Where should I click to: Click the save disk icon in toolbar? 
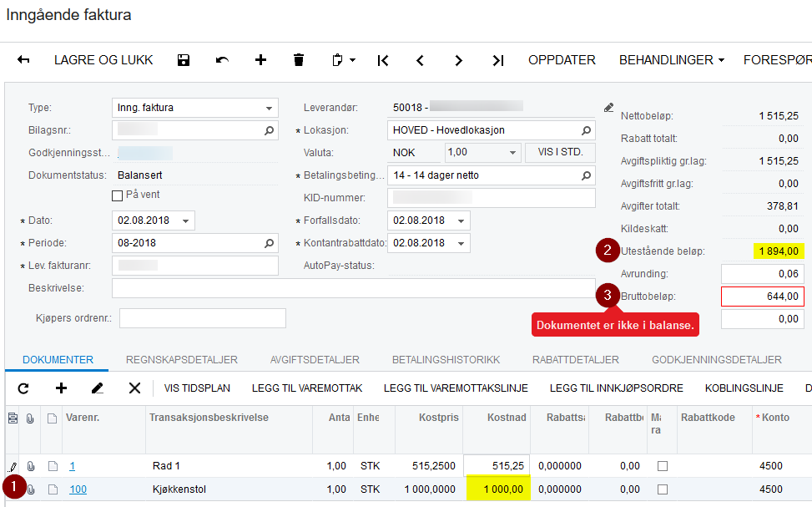click(x=184, y=60)
